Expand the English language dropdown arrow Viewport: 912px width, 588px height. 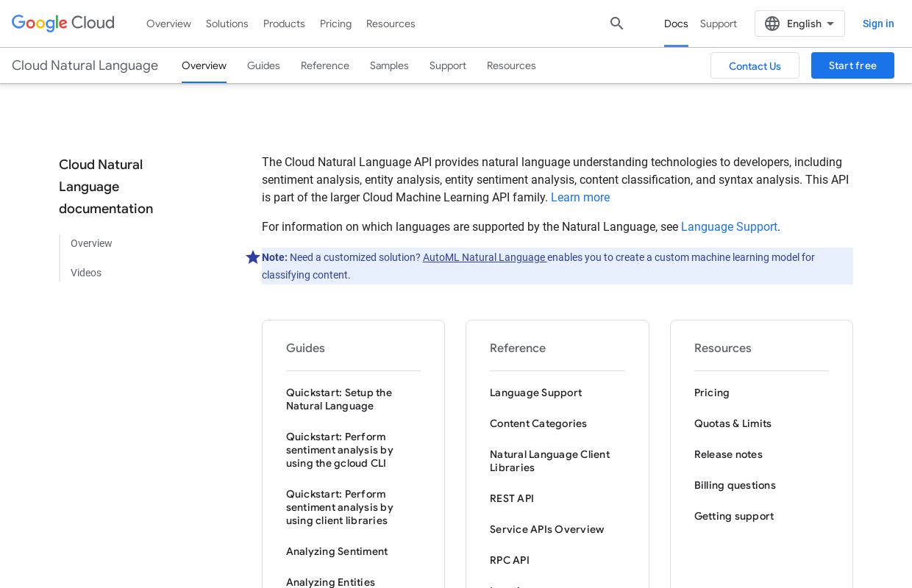830,24
